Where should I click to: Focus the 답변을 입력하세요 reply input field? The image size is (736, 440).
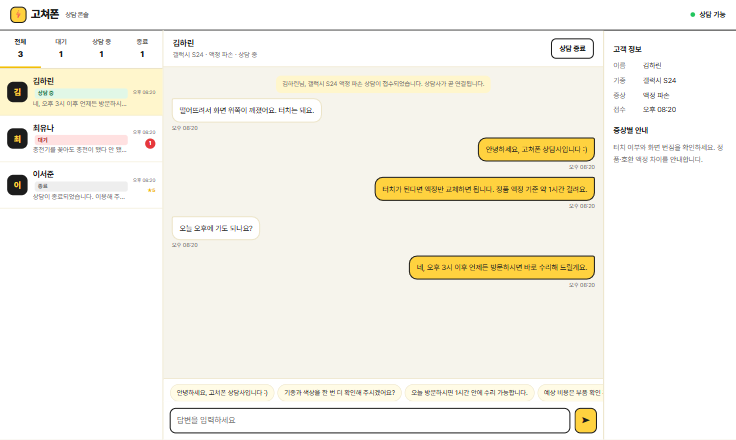(x=370, y=420)
